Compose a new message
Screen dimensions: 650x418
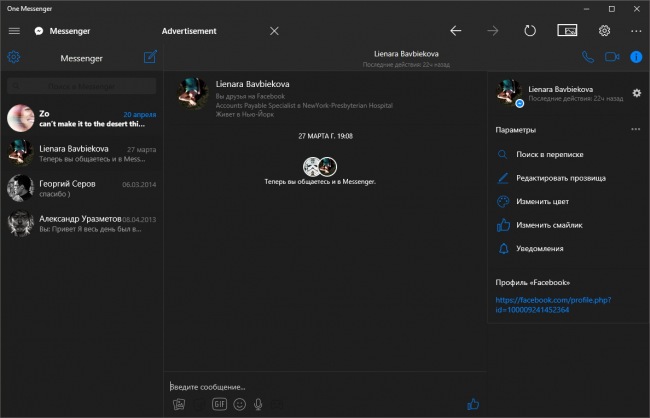click(150, 57)
